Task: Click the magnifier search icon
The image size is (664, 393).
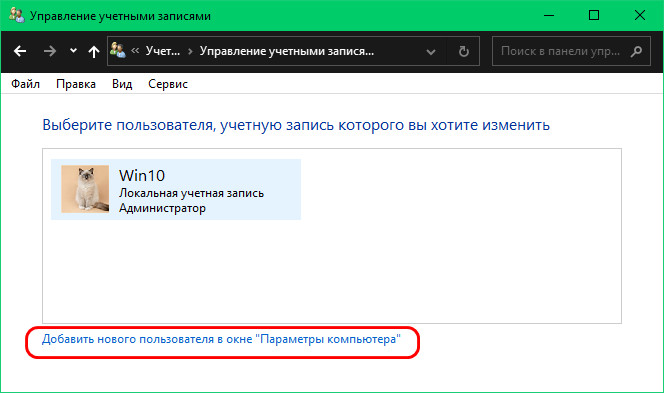Action: coord(636,52)
